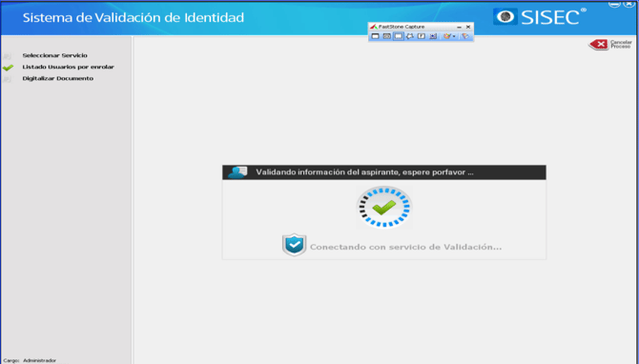
Task: Click FastStone Capture Active Window tool
Action: click(x=376, y=36)
